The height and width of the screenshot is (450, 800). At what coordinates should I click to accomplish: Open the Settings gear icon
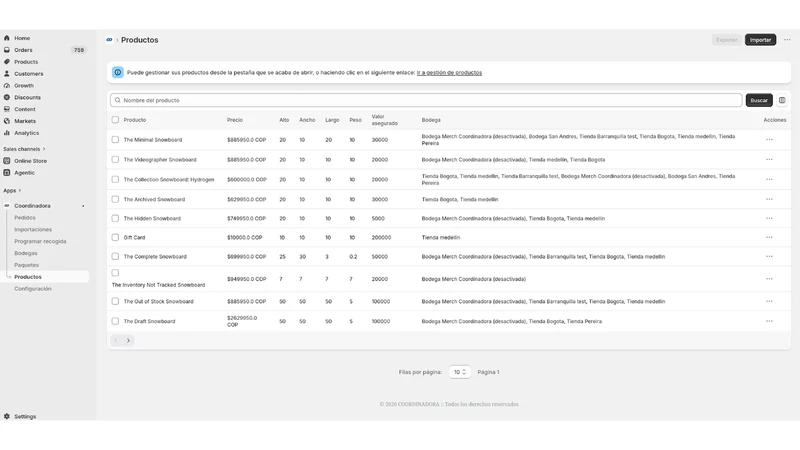(7, 416)
